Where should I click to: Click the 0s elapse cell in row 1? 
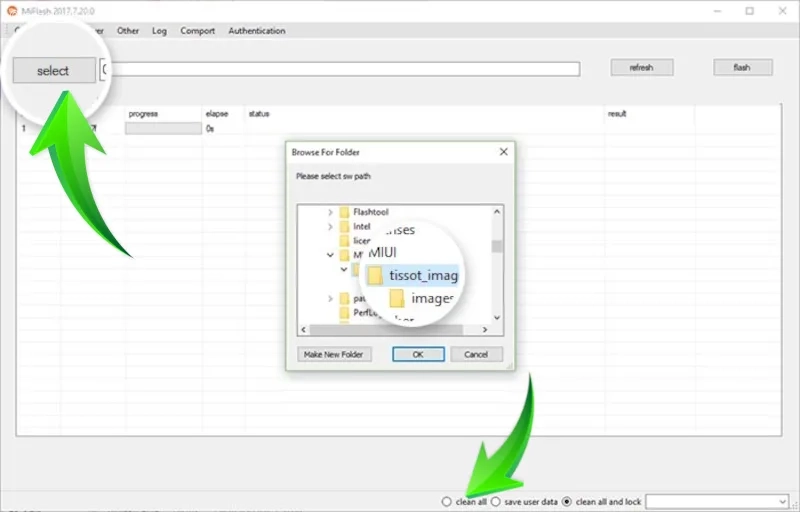coord(210,129)
